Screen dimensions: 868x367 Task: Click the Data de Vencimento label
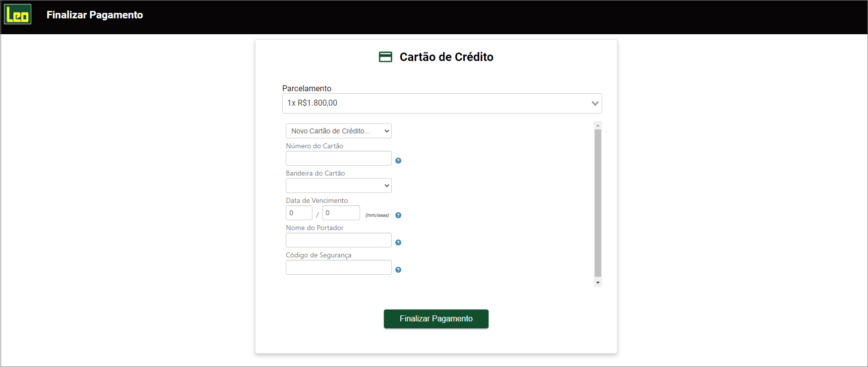point(317,200)
